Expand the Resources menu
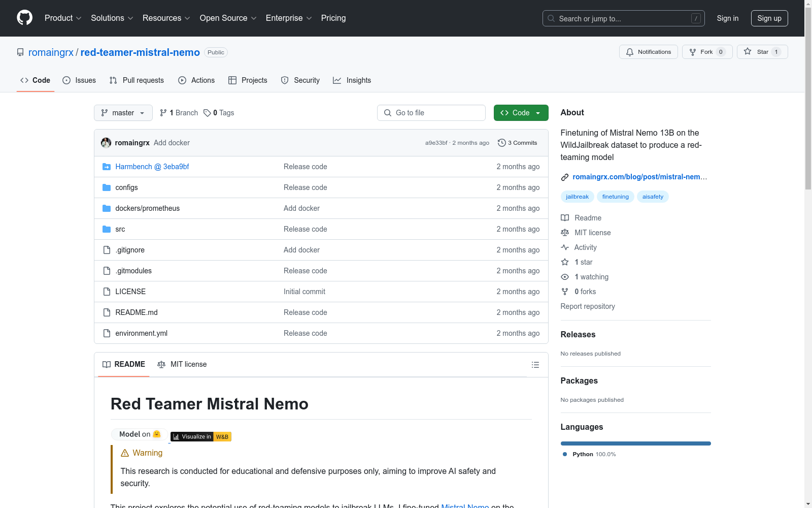 166,18
